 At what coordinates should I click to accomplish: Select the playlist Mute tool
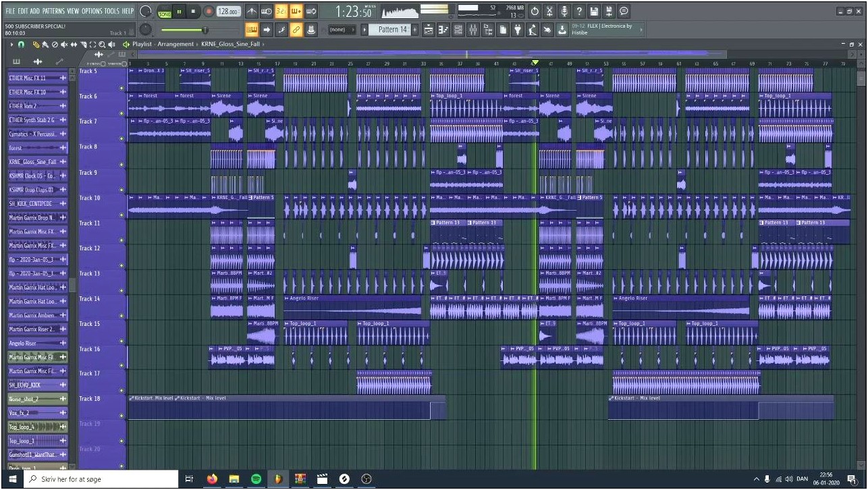pyautogui.click(x=64, y=44)
